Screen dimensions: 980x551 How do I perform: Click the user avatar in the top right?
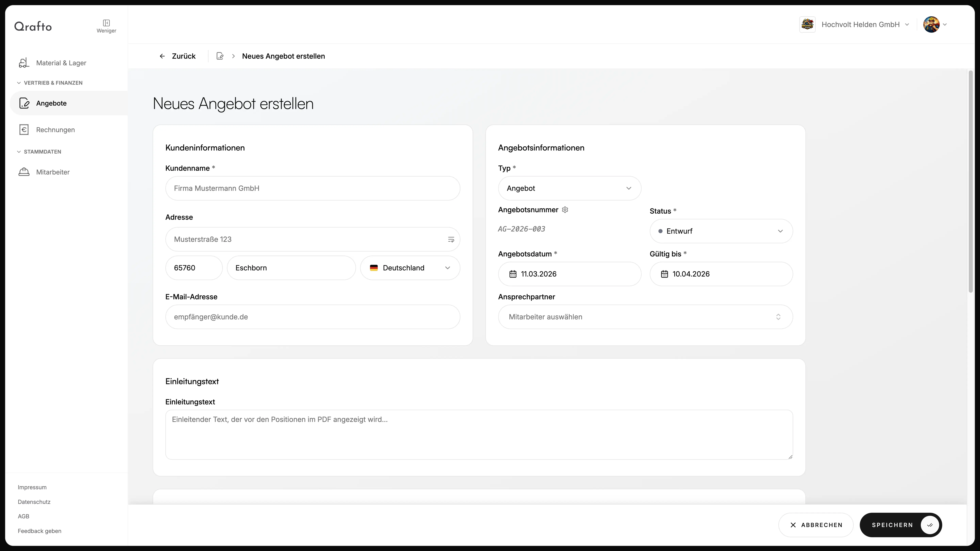pos(931,25)
